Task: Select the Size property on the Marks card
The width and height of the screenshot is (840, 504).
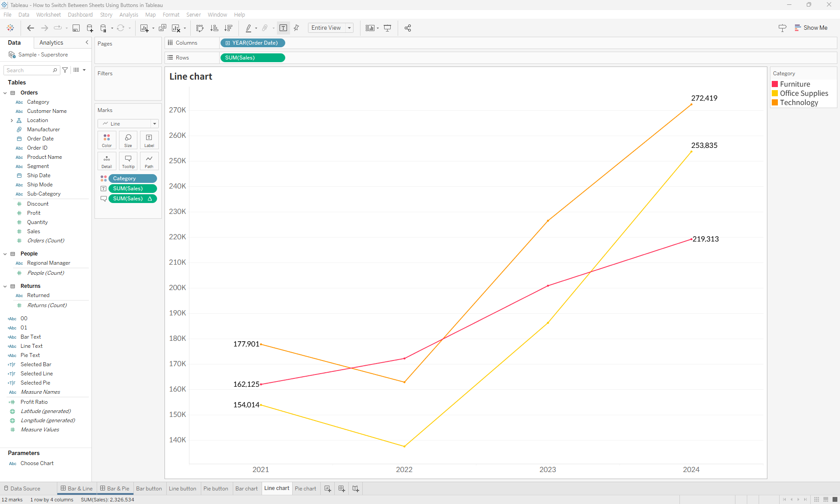Action: point(128,140)
